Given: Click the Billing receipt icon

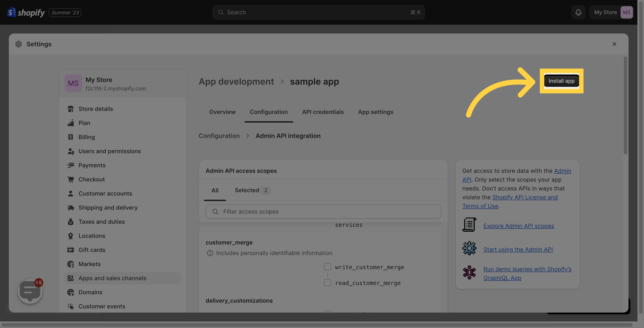Looking at the screenshot, I should [x=70, y=137].
